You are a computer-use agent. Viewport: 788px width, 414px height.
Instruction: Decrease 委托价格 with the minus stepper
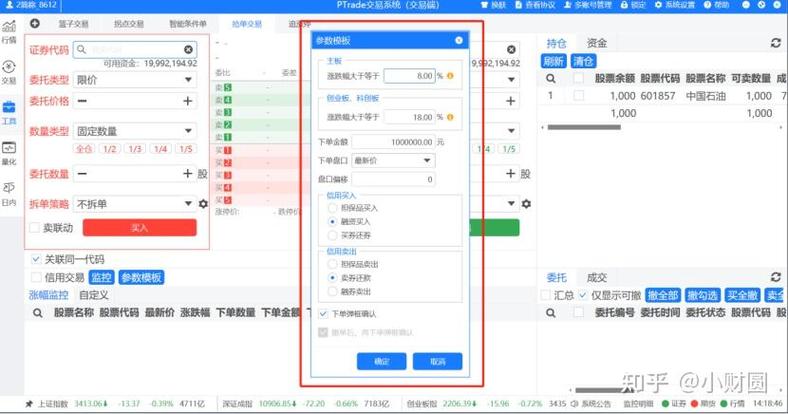pos(82,101)
